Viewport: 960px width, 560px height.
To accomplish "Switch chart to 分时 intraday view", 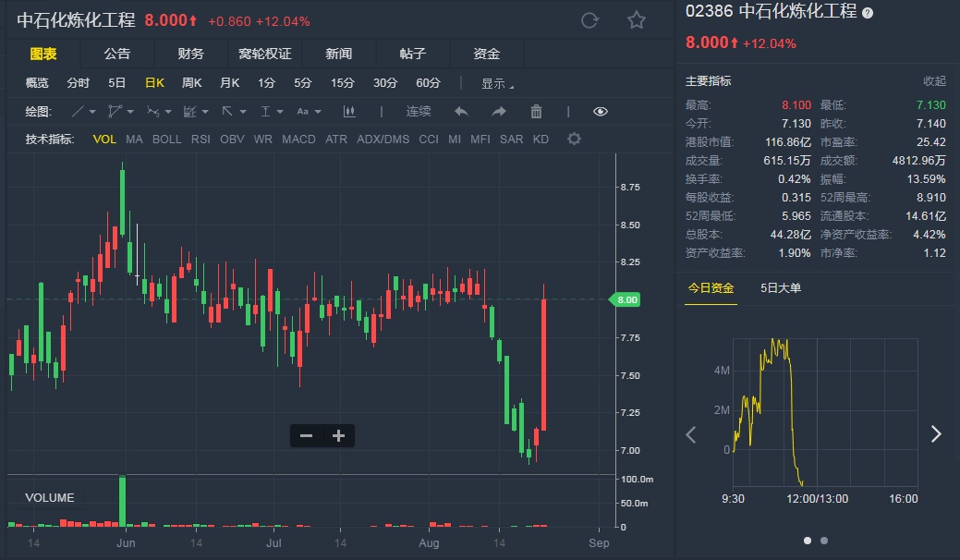I will pyautogui.click(x=78, y=82).
